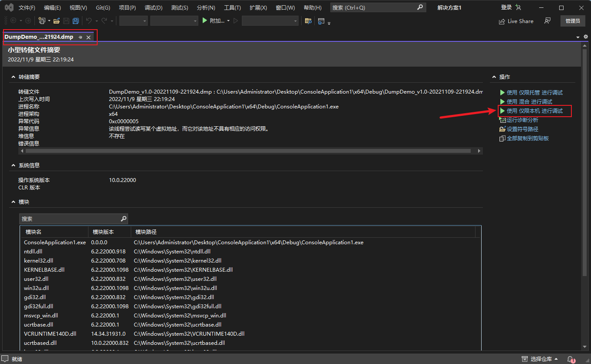
Task: Open the 工具(T) menu
Action: pos(232,8)
